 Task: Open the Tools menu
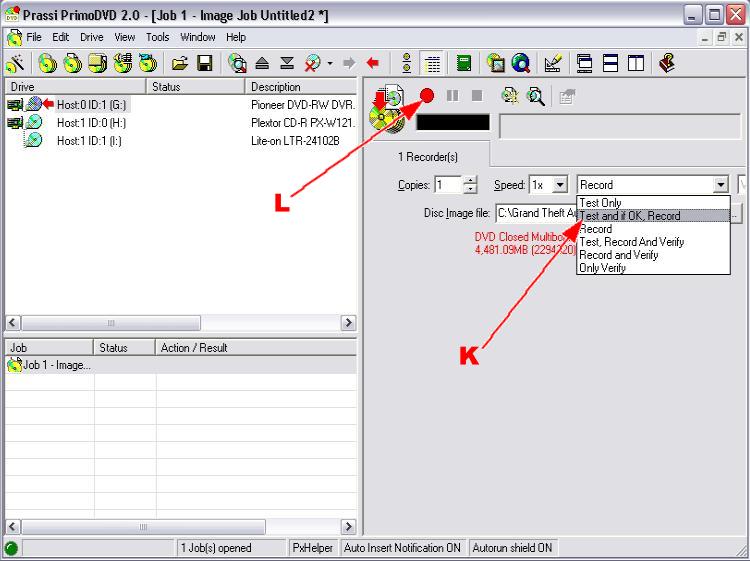tap(157, 37)
